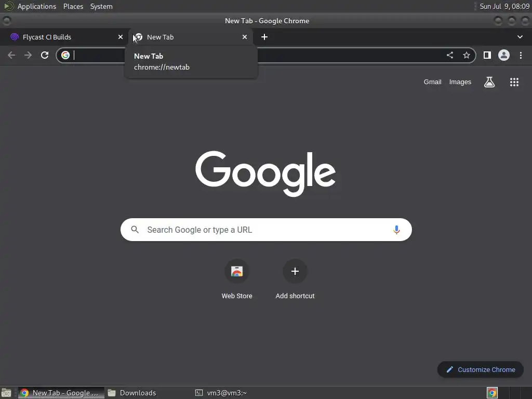Open the System menu
This screenshot has width=532, height=399.
(101, 6)
